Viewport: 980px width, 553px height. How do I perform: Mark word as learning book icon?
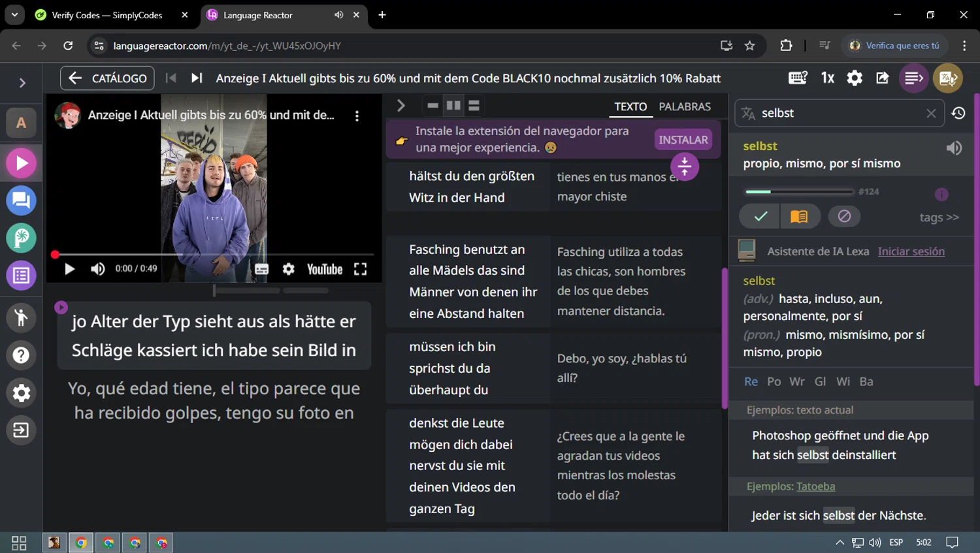coord(799,216)
